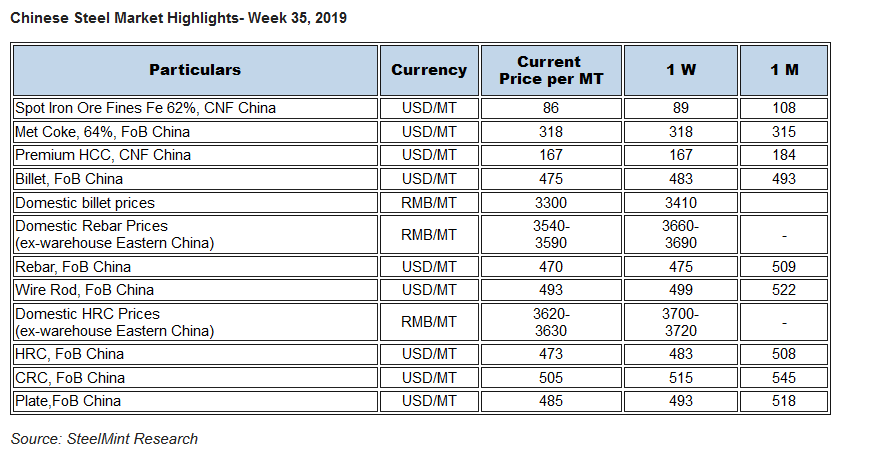The image size is (880, 454).
Task: Click the Source: SteelMint Research text
Action: point(104,439)
